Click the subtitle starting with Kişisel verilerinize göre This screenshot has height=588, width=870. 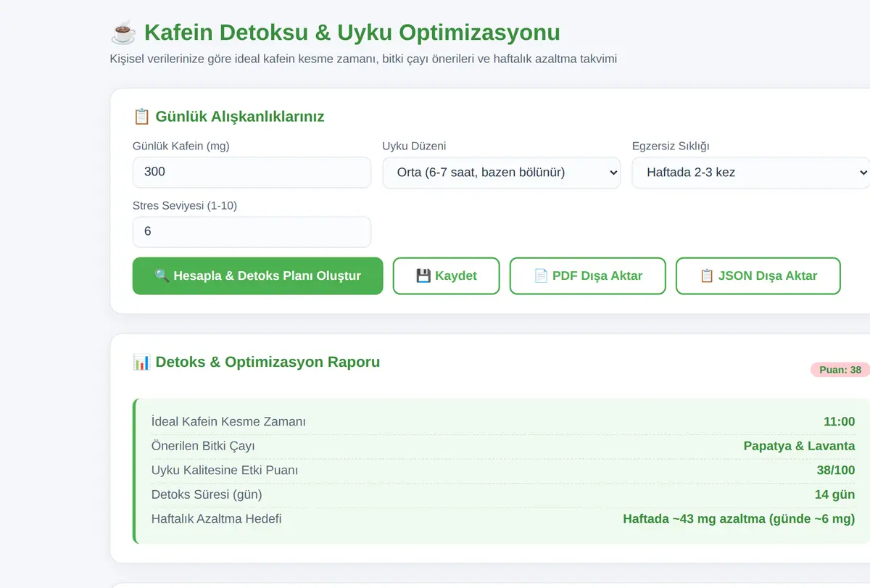point(363,59)
